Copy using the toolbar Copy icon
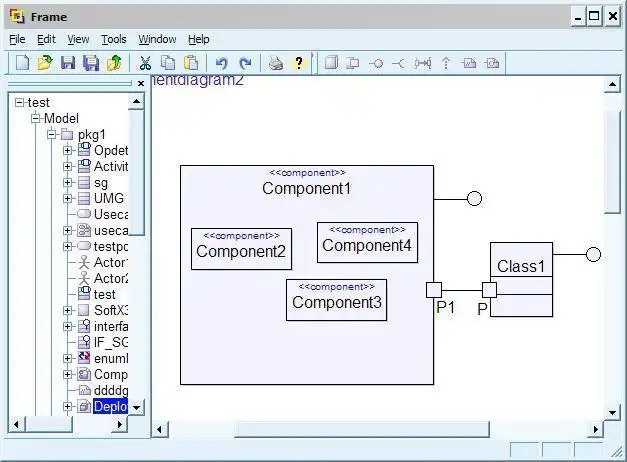This screenshot has width=627, height=462. click(x=168, y=63)
